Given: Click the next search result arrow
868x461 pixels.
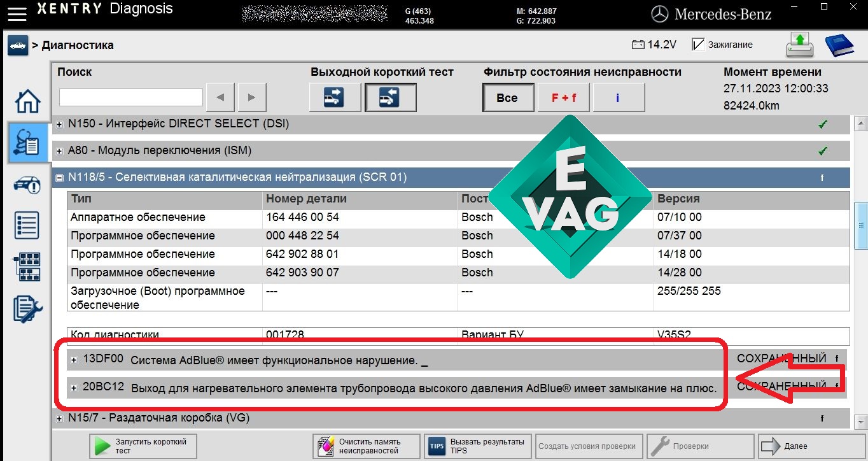Looking at the screenshot, I should [x=252, y=97].
